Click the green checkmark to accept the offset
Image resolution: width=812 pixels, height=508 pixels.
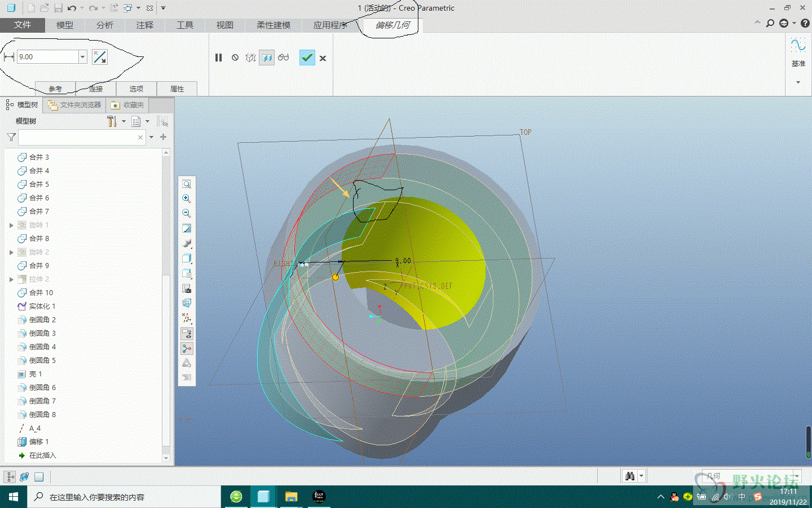coord(307,58)
